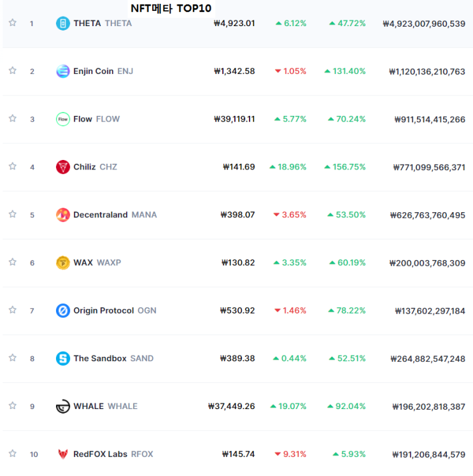Viewport: 473px width, 476px height.
Task: Click Flow price ₩39,119.11
Action: point(234,119)
